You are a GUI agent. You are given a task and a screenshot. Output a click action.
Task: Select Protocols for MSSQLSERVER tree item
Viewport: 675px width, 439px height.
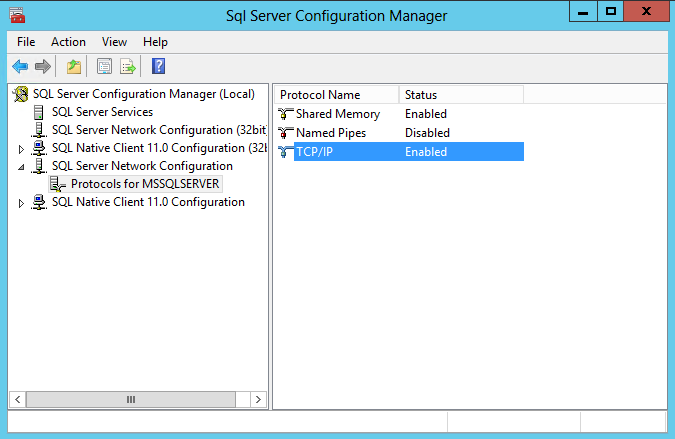click(x=145, y=184)
